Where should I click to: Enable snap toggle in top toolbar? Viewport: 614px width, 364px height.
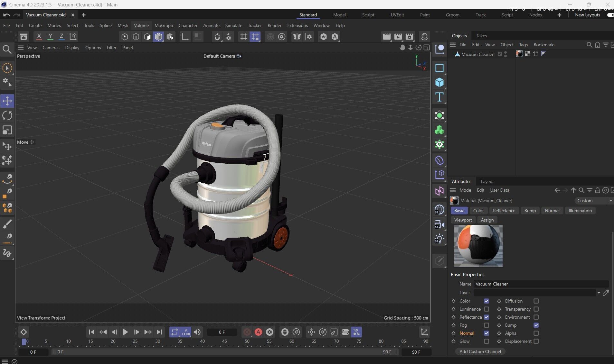pos(217,36)
